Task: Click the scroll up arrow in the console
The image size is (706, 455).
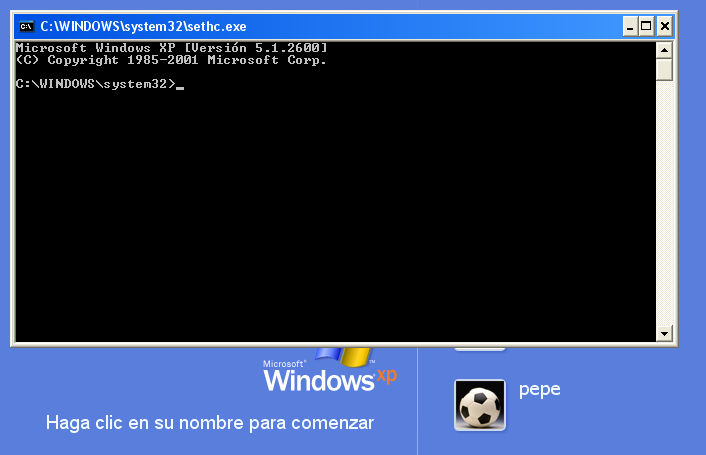Action: pyautogui.click(x=664, y=50)
